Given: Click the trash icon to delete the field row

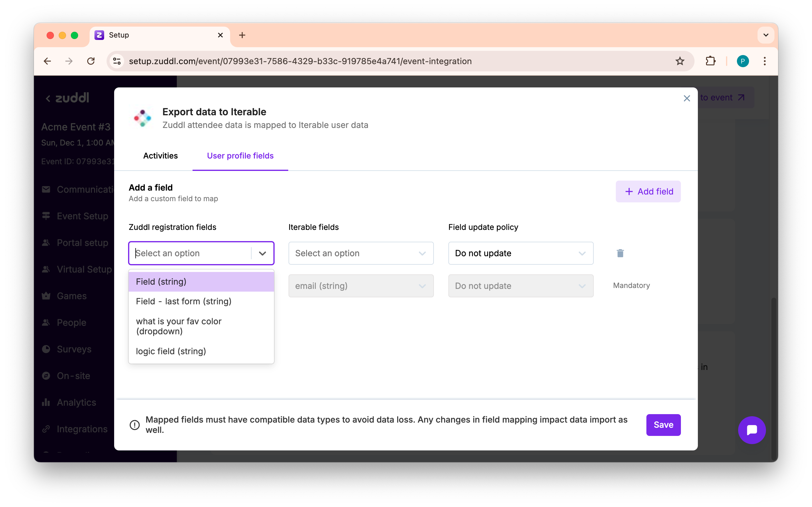Looking at the screenshot, I should pos(620,253).
